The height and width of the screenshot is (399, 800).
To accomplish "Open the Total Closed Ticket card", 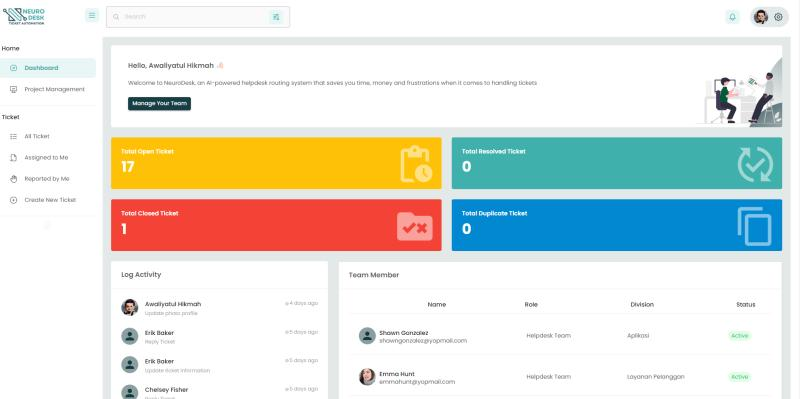I will (276, 225).
